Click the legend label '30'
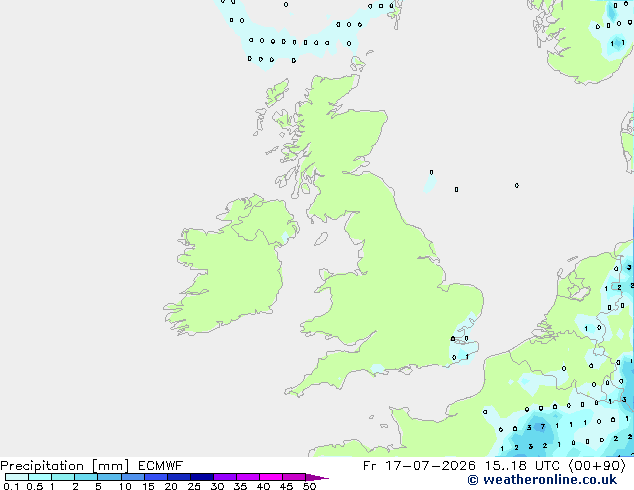This screenshot has width=634, height=490. (217, 486)
